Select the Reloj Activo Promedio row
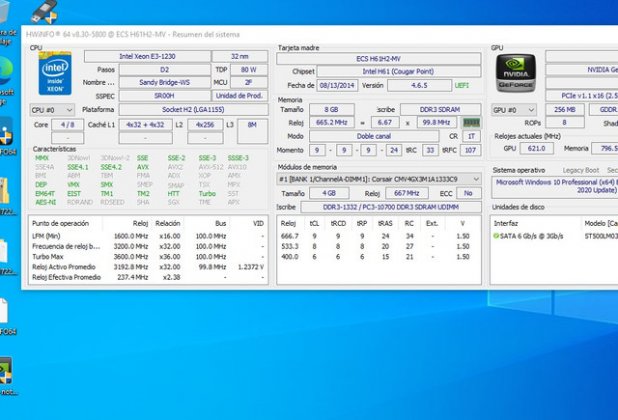The width and height of the screenshot is (618, 420). [148, 267]
